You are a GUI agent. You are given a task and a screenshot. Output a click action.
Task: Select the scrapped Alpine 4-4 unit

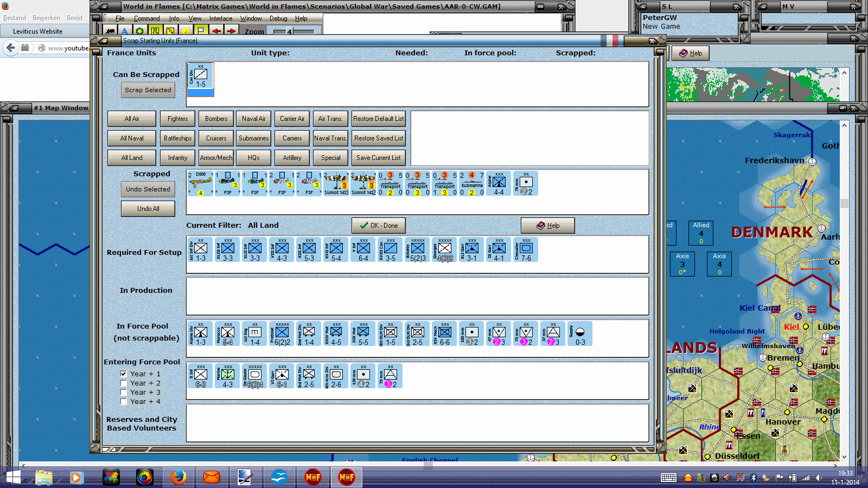click(499, 184)
